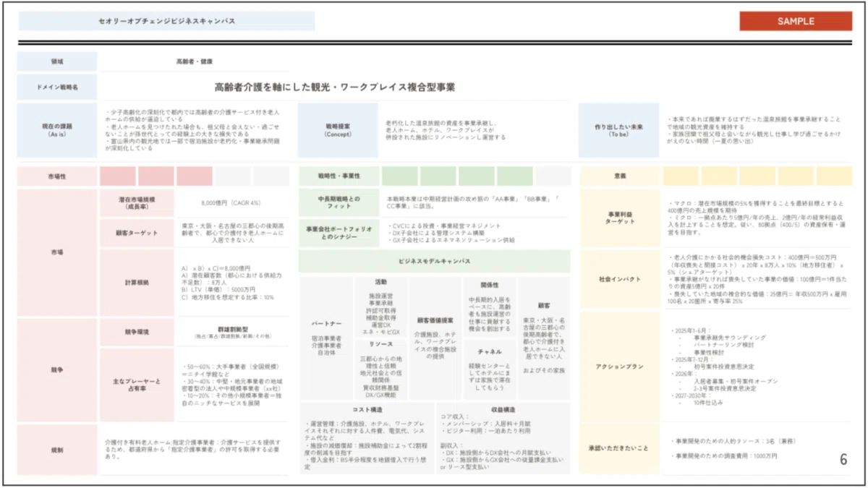Image resolution: width=868 pixels, height=488 pixels.
Task: Click the 8,000億円 (CAGR 4%) value
Action: click(x=230, y=203)
